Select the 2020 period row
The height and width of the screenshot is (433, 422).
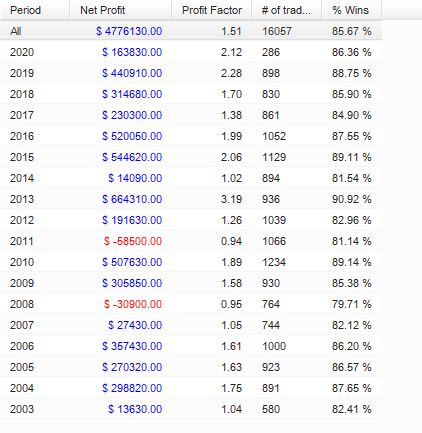pyautogui.click(x=191, y=52)
